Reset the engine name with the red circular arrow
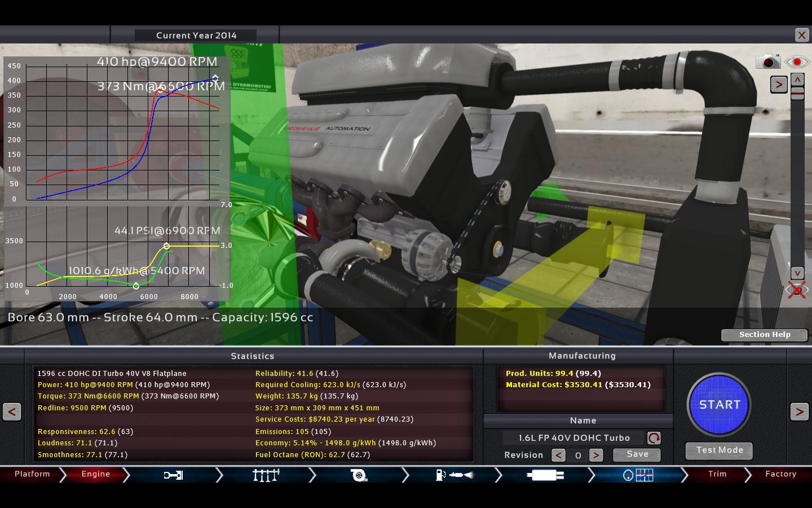 point(654,438)
